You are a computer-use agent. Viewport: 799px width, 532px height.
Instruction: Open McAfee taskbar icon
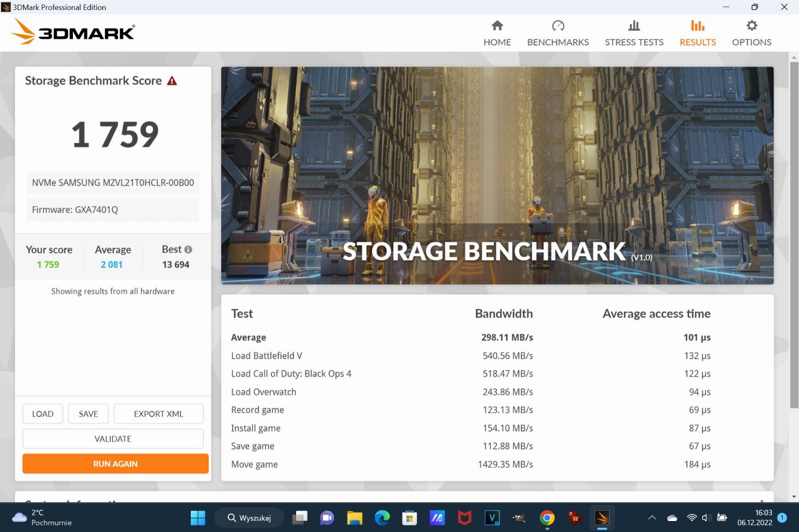[464, 518]
